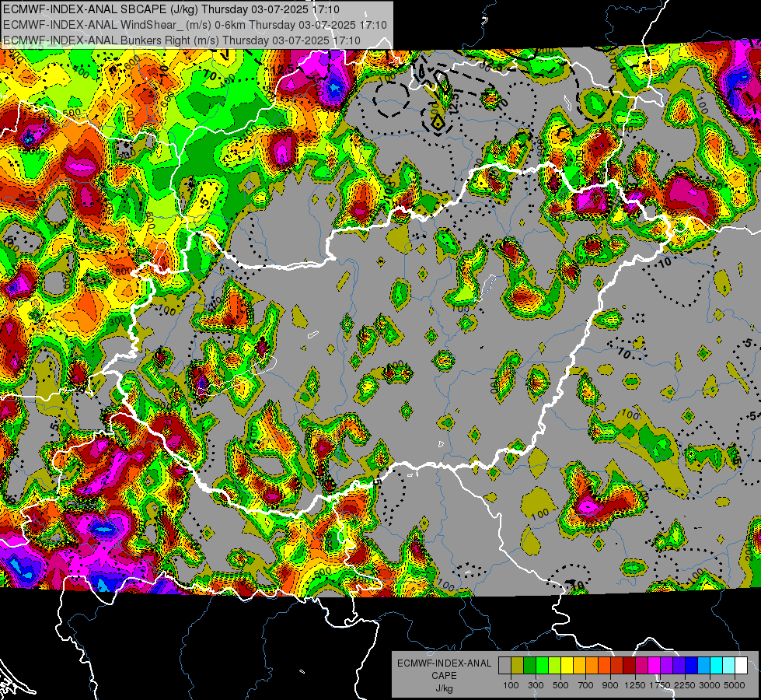Click the cyan legend swatch right of 3000
The height and width of the screenshot is (700, 761).
(717, 665)
